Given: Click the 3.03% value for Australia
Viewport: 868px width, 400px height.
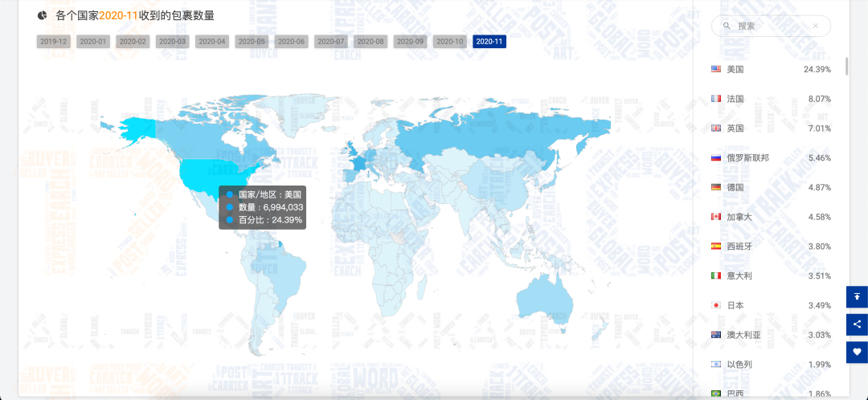Looking at the screenshot, I should click(819, 335).
